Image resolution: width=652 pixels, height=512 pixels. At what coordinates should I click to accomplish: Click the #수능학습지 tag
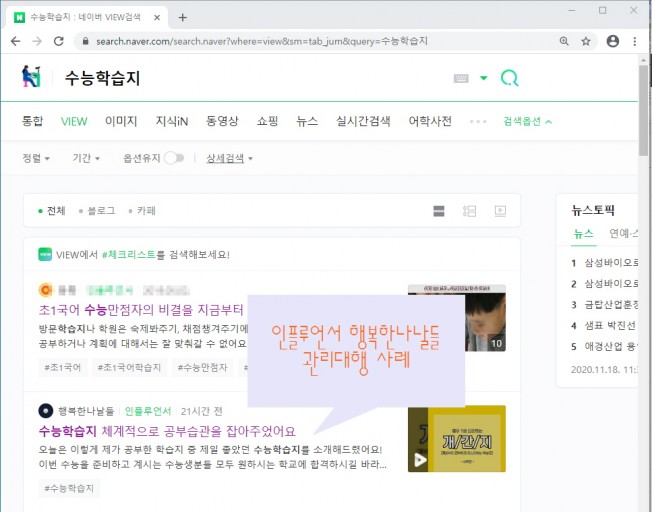tap(69, 488)
